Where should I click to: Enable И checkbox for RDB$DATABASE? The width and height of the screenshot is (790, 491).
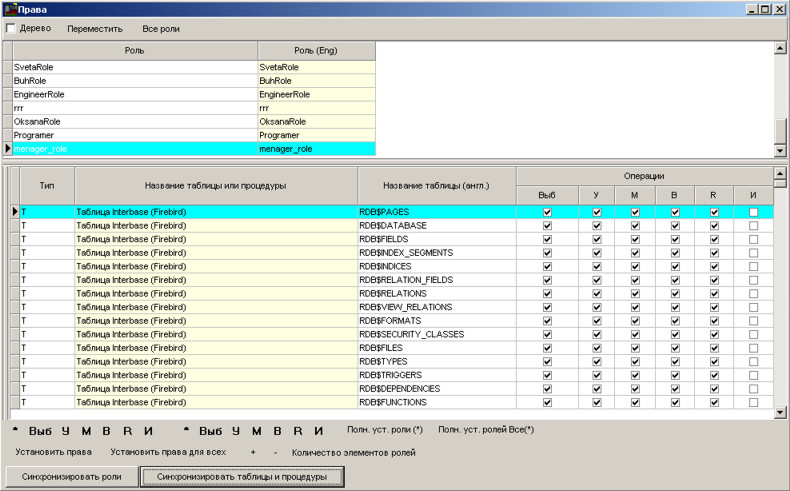click(x=753, y=226)
